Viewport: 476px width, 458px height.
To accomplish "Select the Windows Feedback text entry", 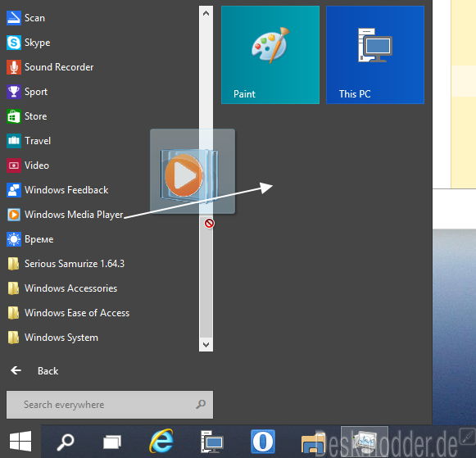I will 66,190.
